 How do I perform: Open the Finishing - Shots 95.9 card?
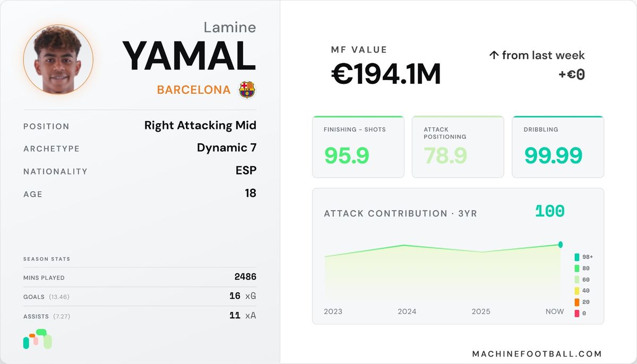(x=358, y=147)
